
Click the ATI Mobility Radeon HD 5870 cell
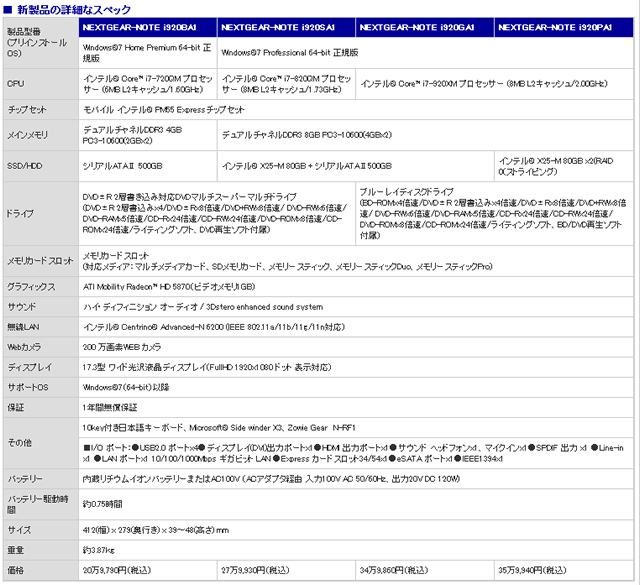[x=356, y=287]
